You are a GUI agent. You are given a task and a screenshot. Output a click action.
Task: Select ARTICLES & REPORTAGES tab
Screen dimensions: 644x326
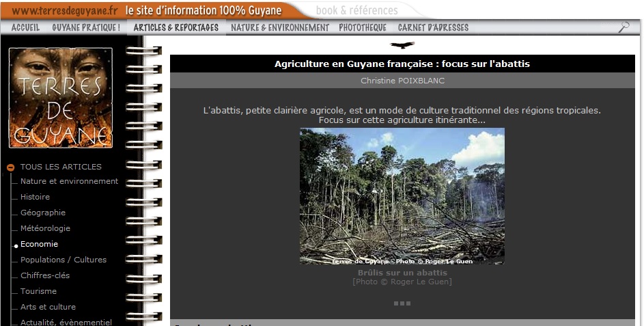click(176, 27)
